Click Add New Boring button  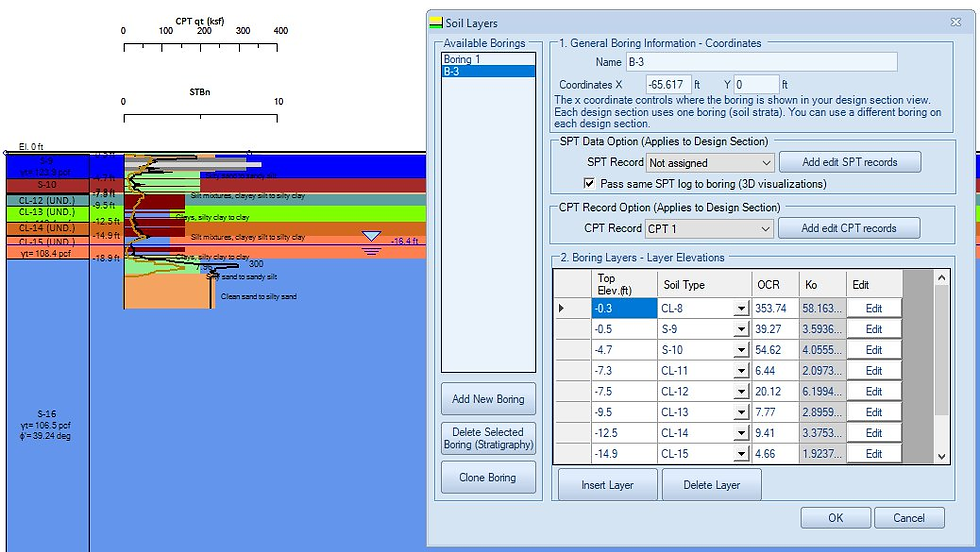488,399
